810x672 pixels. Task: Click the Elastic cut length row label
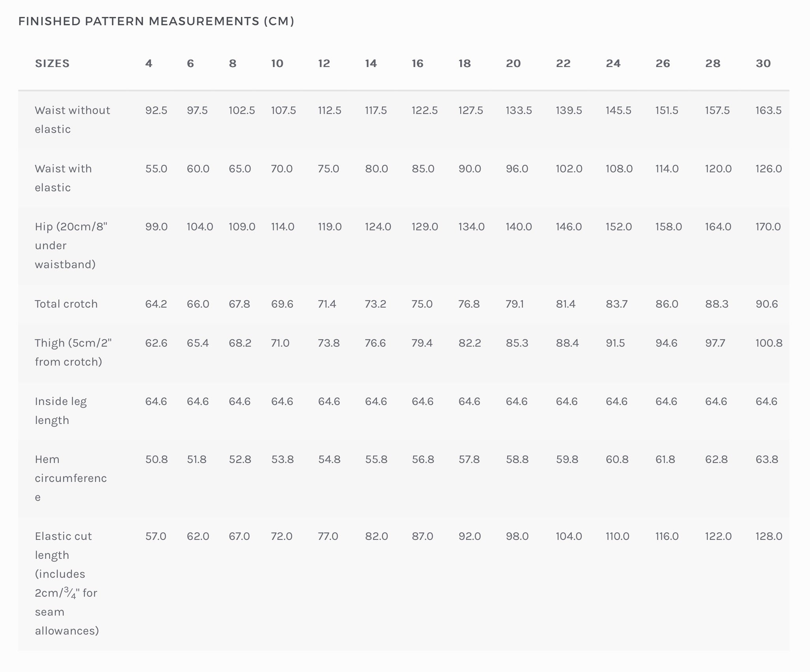click(x=67, y=583)
